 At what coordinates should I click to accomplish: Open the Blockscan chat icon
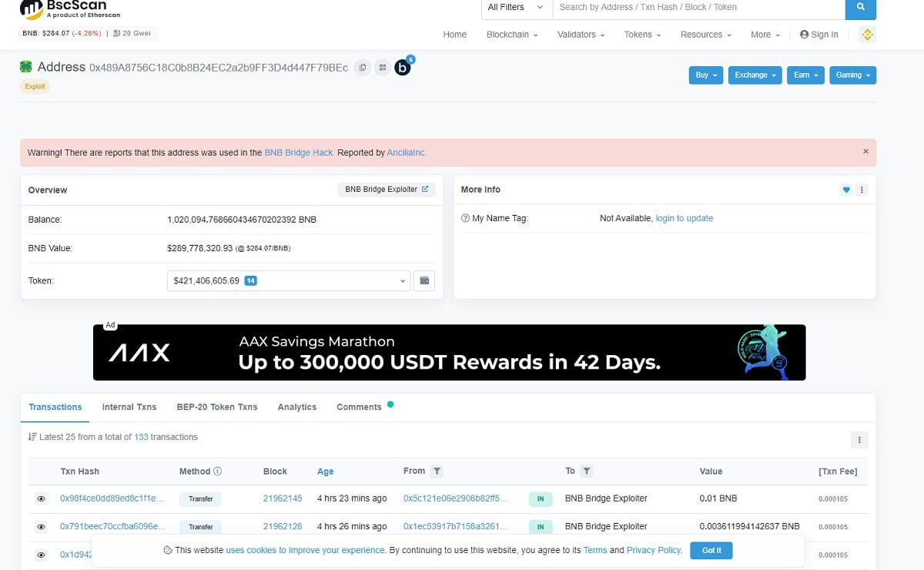click(x=403, y=68)
